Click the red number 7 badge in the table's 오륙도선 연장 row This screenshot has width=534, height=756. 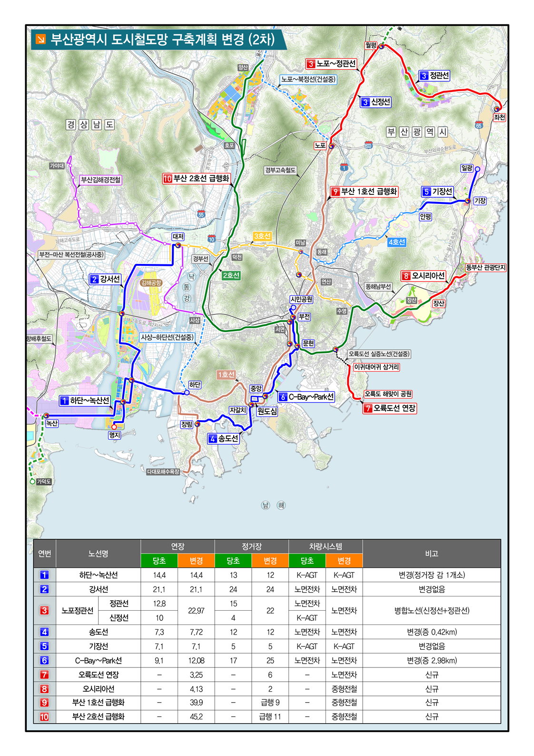(44, 675)
